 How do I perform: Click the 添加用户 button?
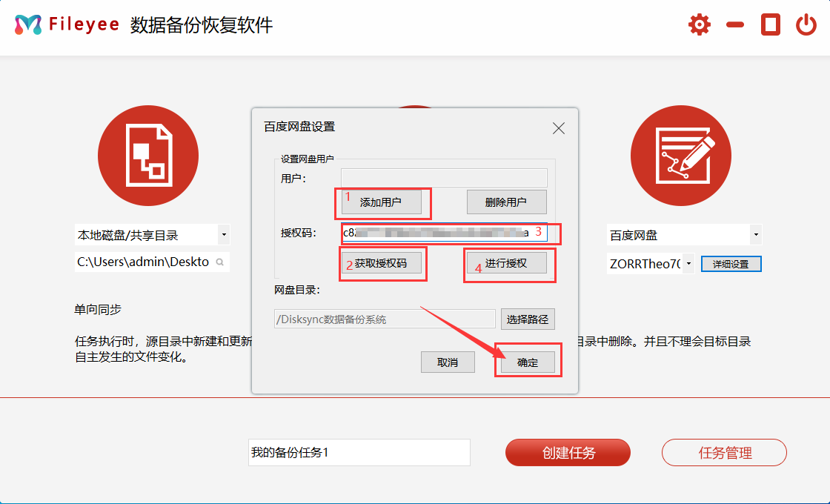[381, 202]
